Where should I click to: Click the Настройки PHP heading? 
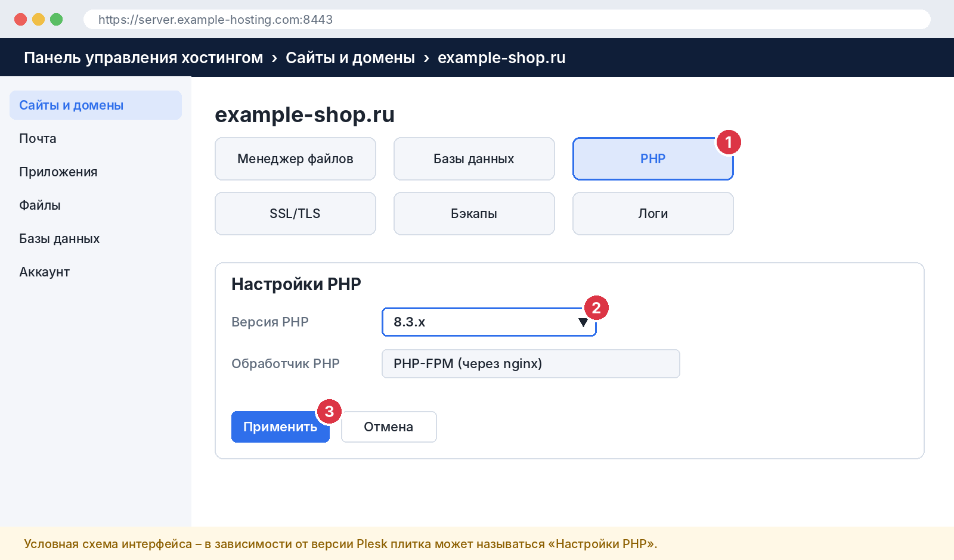click(296, 284)
